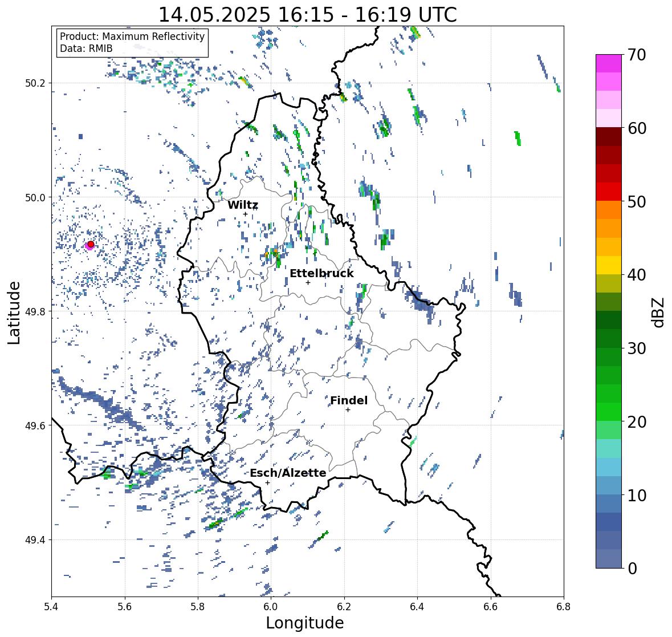672x637 pixels.
Task: Click the colorbar tick value 30
Action: pos(637,348)
